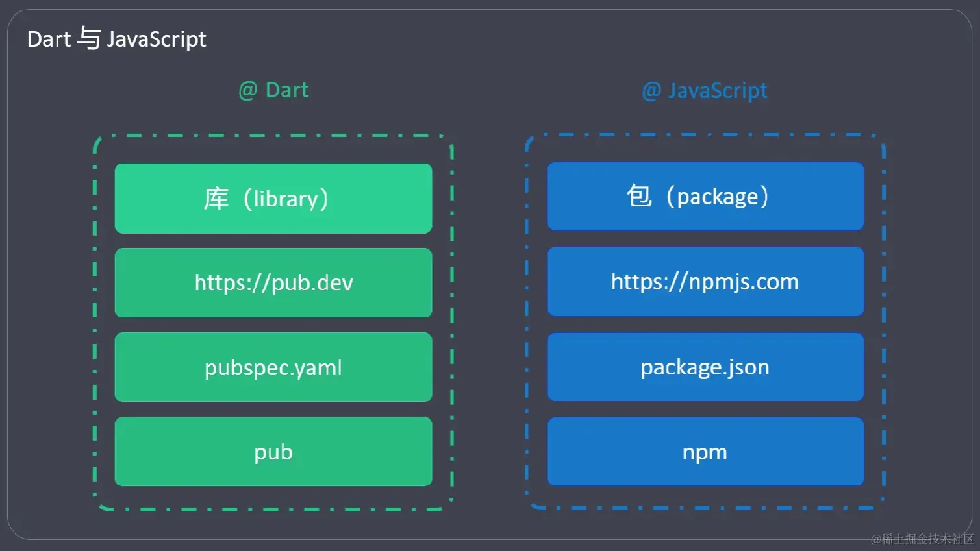Screen dimensions: 980x551
Task: Select the package.json box
Action: (x=705, y=367)
